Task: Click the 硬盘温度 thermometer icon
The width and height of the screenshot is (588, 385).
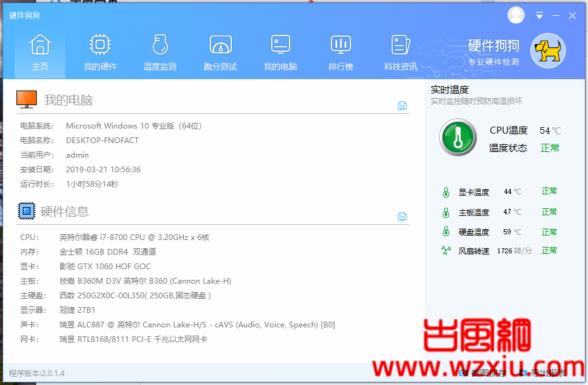Action: click(446, 232)
